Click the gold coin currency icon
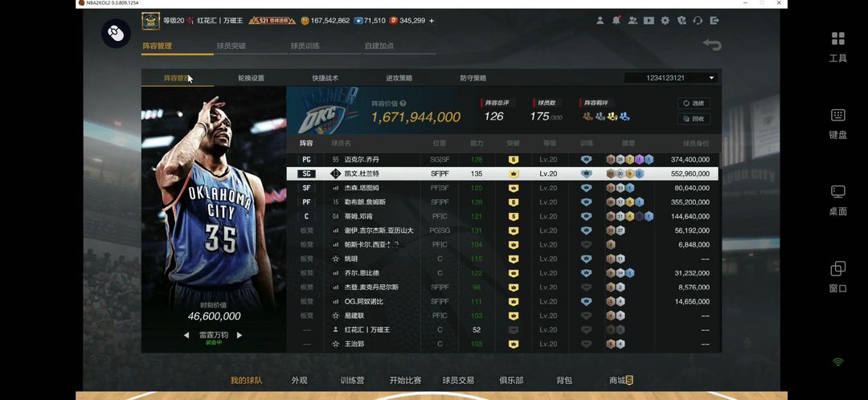This screenshot has width=868, height=400. 305,20
